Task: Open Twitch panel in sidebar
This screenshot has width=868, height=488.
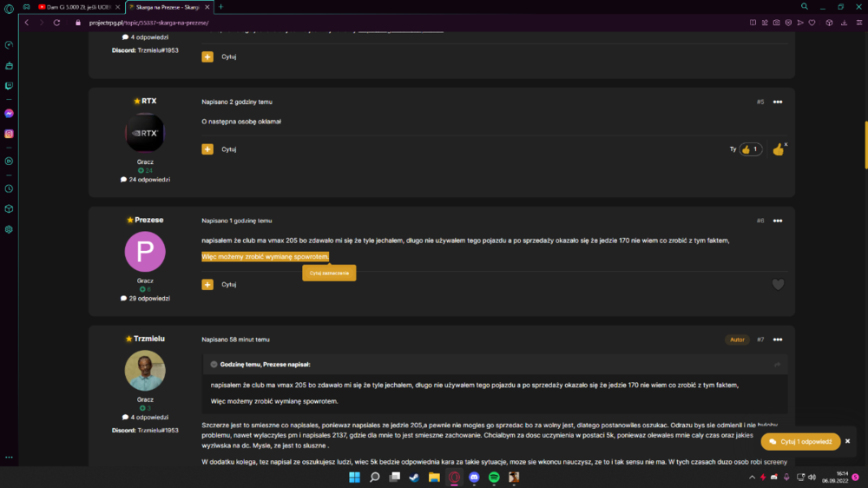Action: [x=9, y=86]
